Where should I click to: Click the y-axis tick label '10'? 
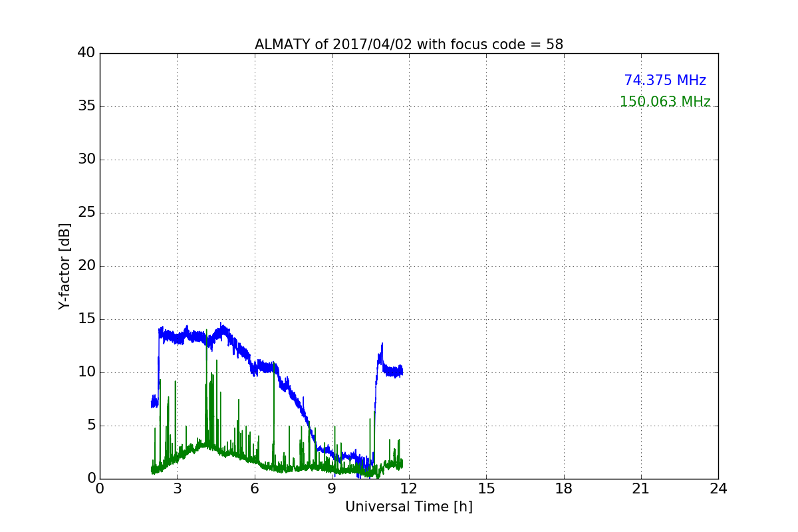(86, 372)
